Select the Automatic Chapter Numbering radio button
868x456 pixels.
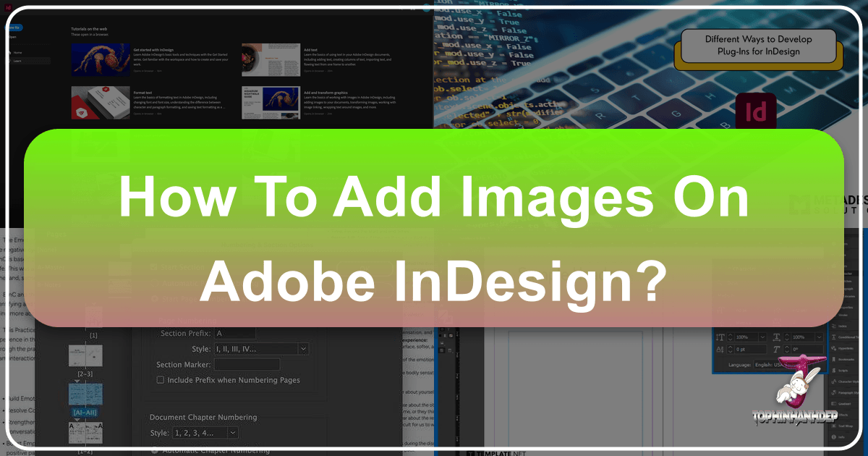point(154,450)
